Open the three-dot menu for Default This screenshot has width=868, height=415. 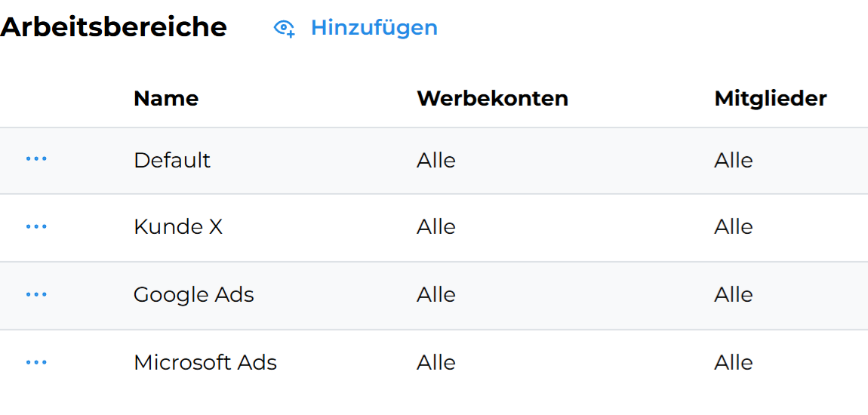tap(36, 159)
